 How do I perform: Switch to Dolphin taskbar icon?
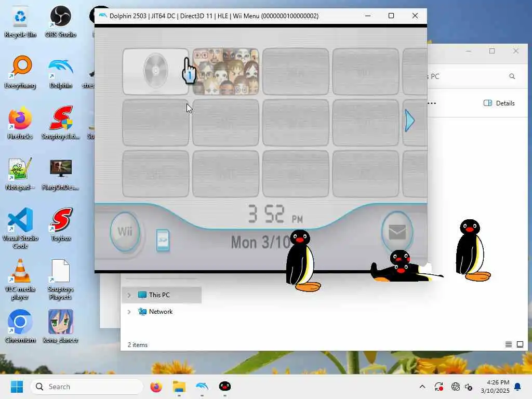(202, 387)
